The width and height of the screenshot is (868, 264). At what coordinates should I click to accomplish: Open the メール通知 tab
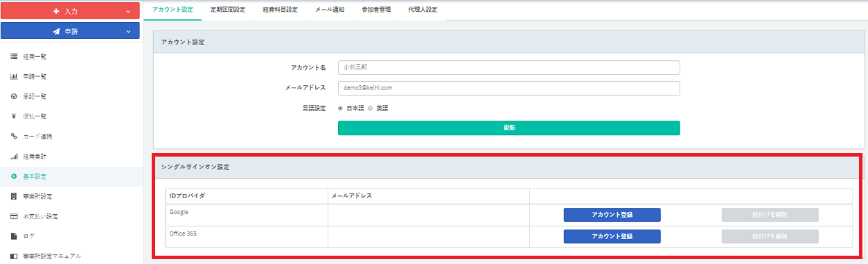coord(330,10)
